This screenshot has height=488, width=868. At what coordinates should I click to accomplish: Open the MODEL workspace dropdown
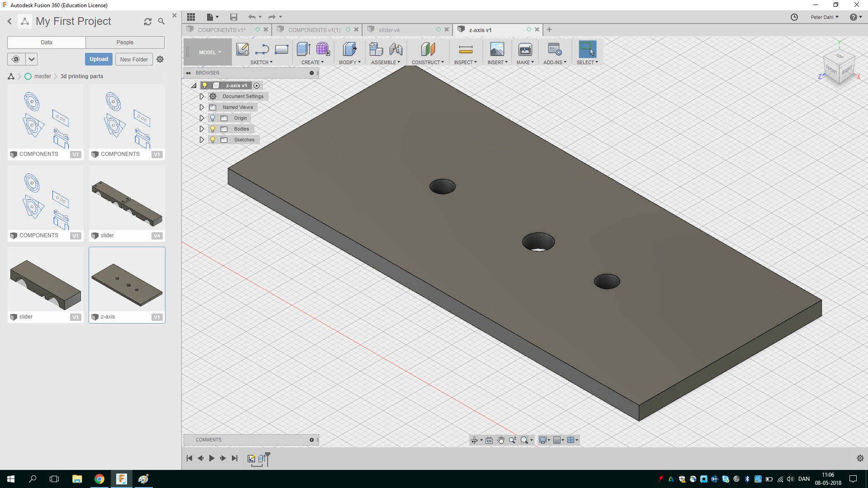coord(209,52)
